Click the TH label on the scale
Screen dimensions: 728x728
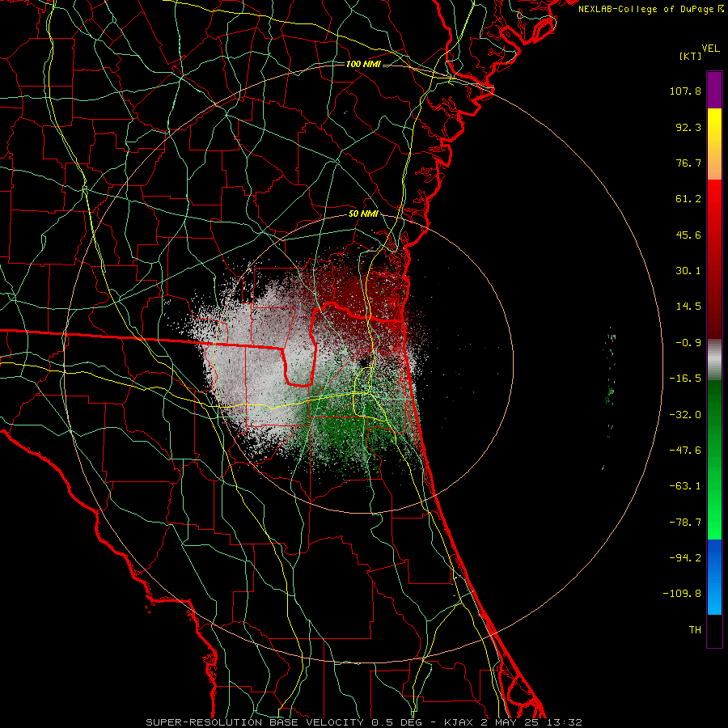[x=695, y=630]
